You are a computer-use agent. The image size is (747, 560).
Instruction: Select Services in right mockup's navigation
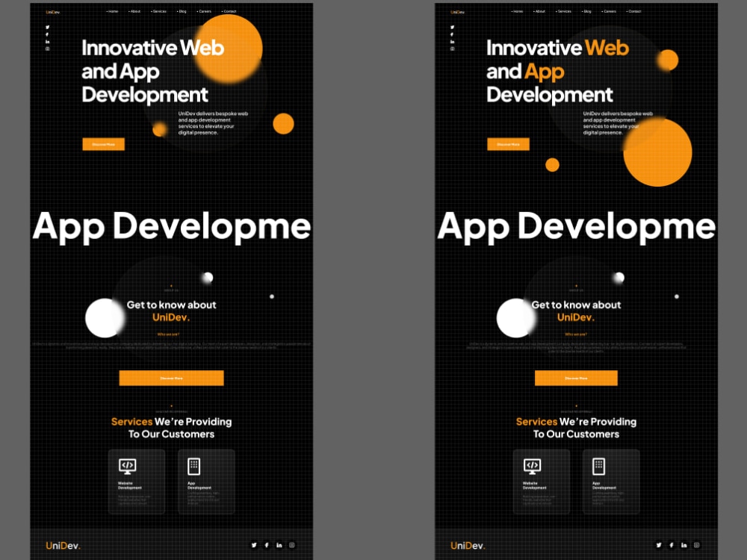point(563,11)
